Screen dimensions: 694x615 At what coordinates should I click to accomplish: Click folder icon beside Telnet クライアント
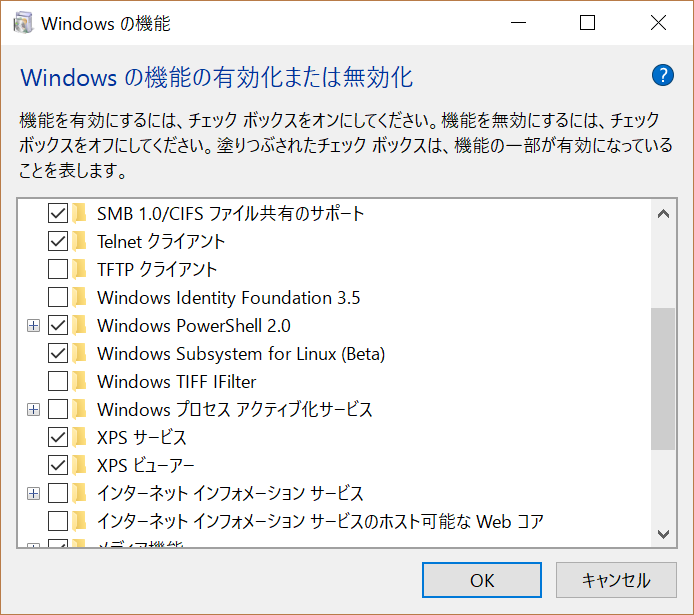coord(80,241)
